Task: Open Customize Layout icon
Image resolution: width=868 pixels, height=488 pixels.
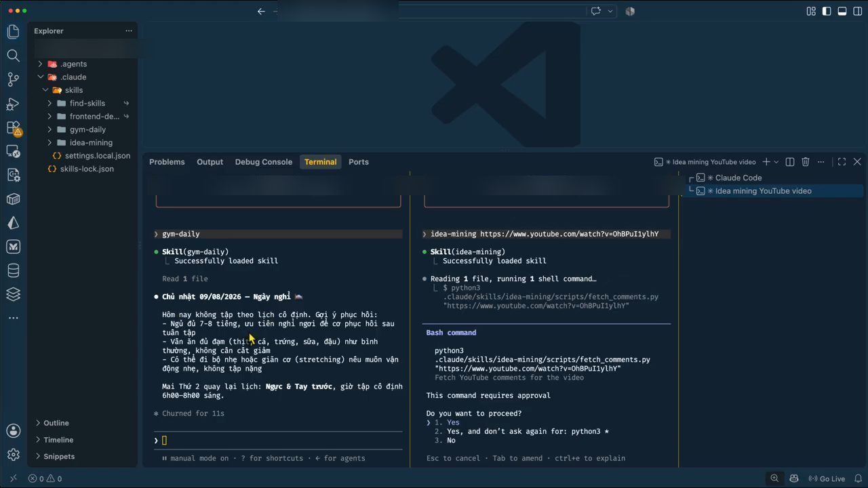Action: tap(811, 11)
